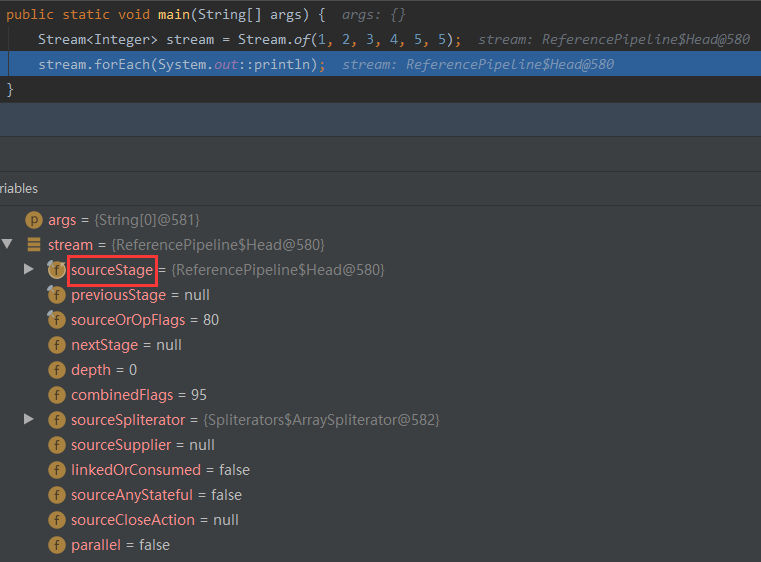761x562 pixels.
Task: Select the args variable row
Action: [x=380, y=220]
